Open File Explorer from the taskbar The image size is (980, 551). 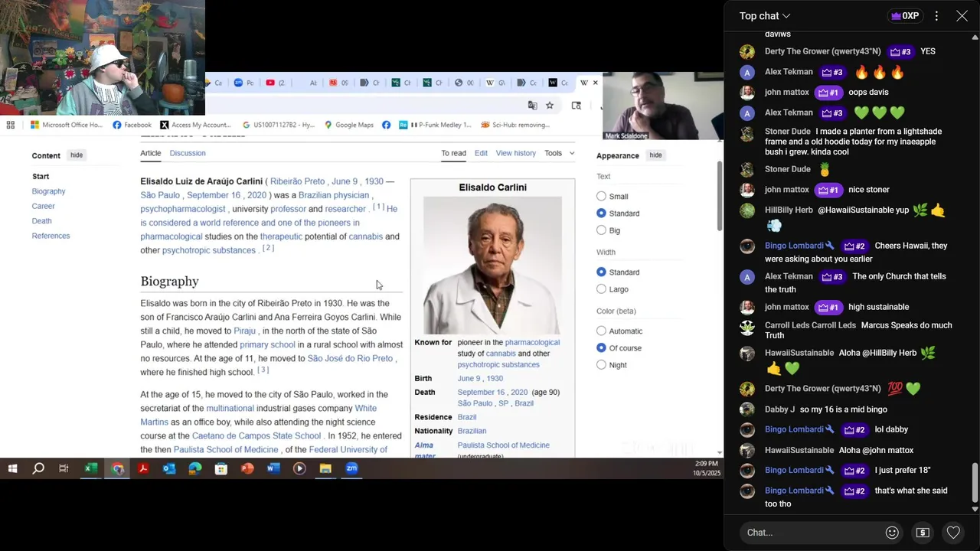pyautogui.click(x=325, y=468)
